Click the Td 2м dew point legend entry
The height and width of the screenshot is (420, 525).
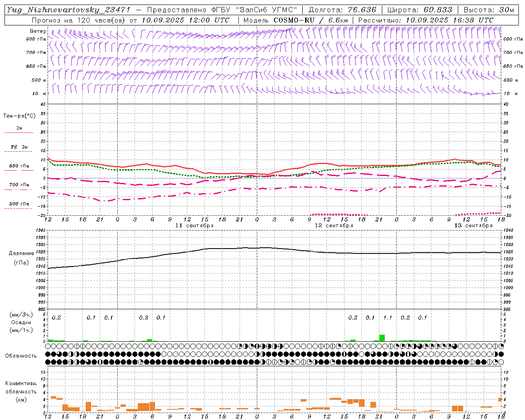click(x=19, y=147)
